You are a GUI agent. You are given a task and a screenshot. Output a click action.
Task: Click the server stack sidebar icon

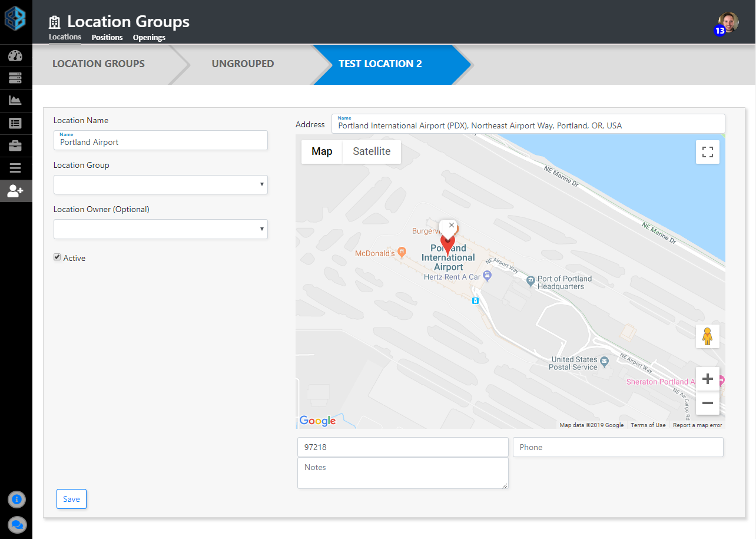click(15, 78)
